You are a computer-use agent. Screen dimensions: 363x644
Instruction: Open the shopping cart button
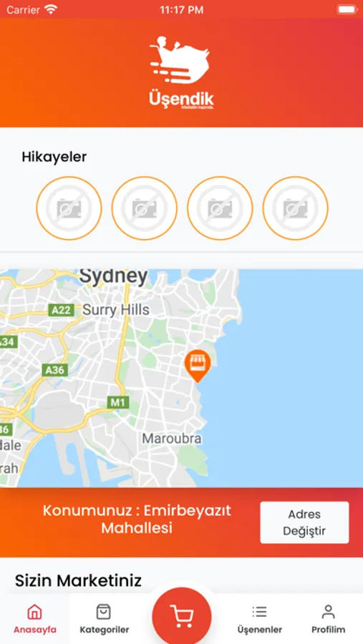tap(182, 617)
